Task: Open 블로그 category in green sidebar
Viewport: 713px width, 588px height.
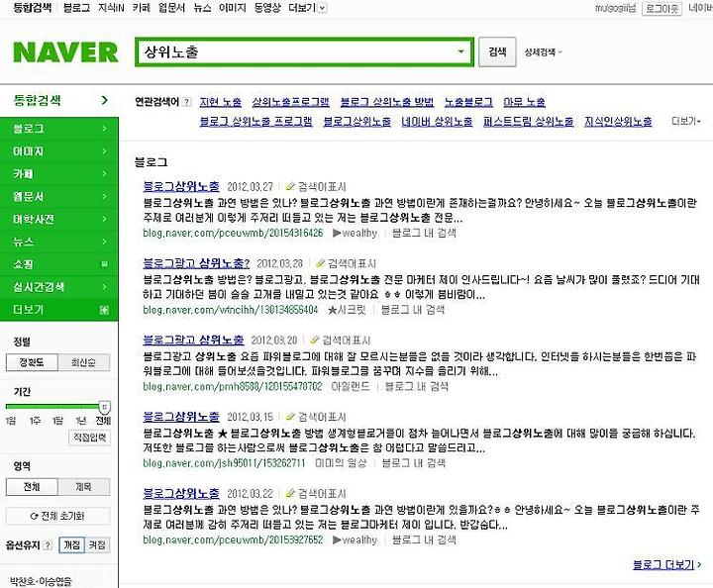Action: pos(59,129)
